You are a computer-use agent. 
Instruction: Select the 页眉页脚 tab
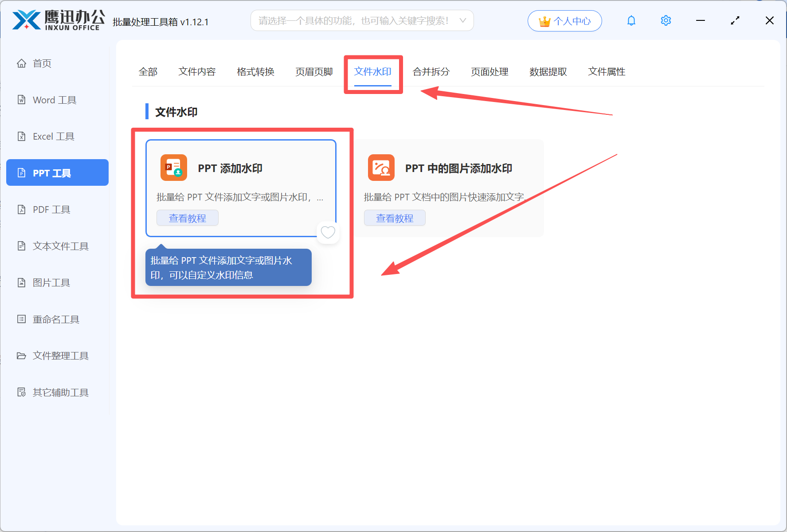click(314, 72)
